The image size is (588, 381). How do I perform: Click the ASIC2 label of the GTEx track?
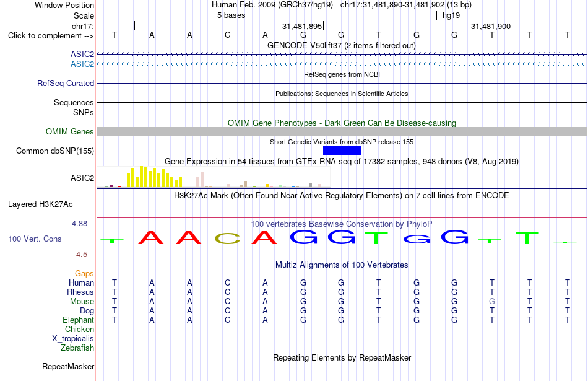[82, 178]
